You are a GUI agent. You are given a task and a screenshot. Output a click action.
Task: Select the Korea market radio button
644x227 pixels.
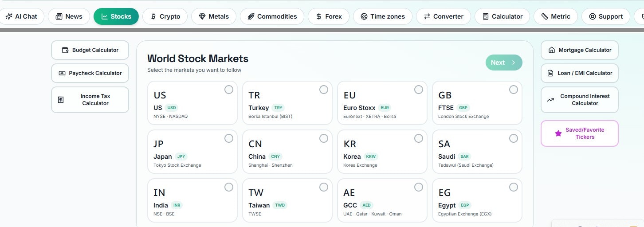tap(419, 138)
